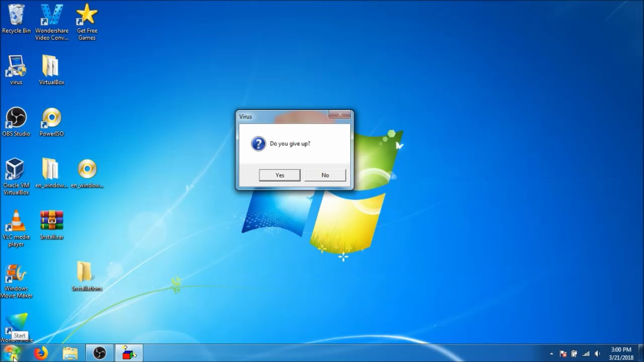Open Windows Explorer from the taskbar

click(x=70, y=353)
